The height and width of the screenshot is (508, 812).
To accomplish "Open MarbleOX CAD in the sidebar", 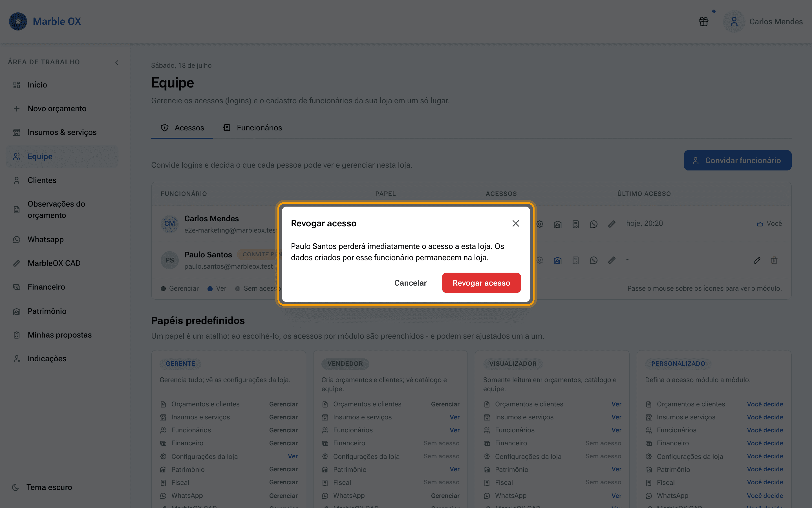I will coord(62,263).
